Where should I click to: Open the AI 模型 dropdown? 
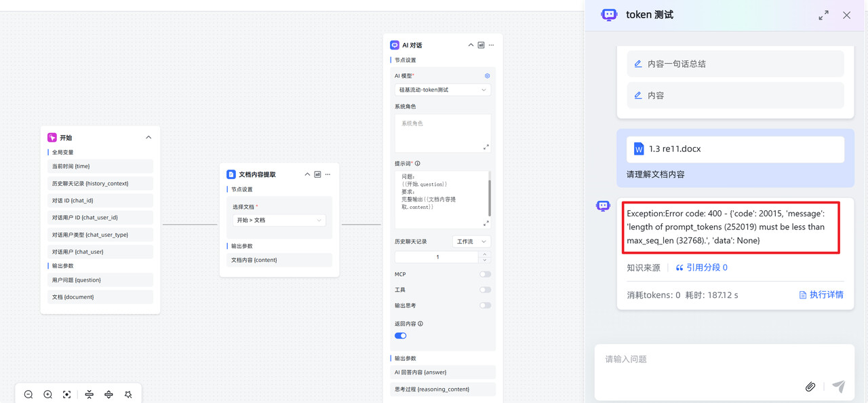click(x=442, y=90)
